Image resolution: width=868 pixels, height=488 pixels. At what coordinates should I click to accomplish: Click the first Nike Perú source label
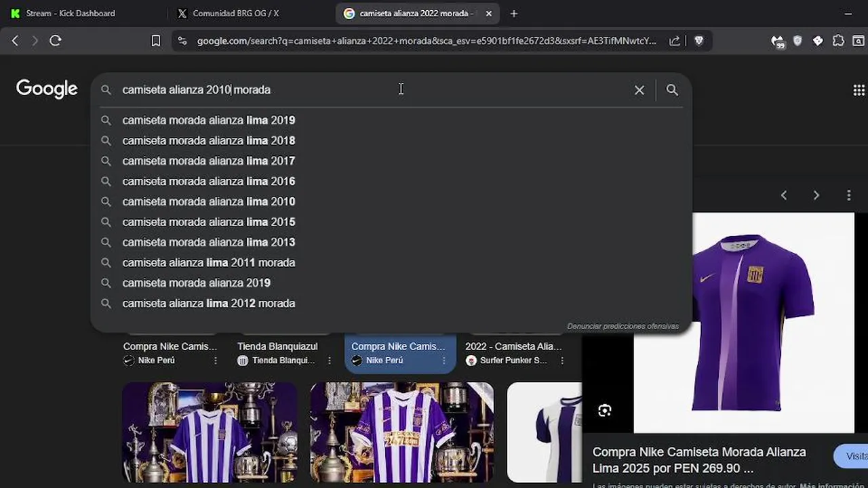pos(156,361)
